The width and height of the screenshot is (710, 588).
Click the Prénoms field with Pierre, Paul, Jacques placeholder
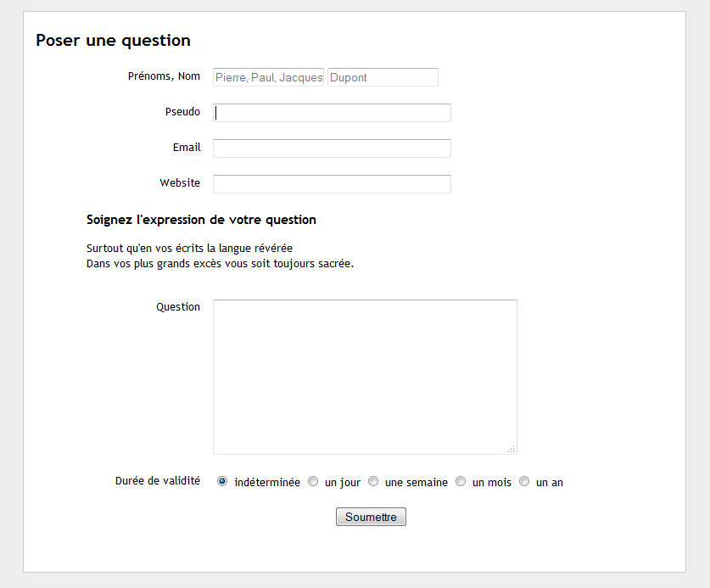pos(268,77)
